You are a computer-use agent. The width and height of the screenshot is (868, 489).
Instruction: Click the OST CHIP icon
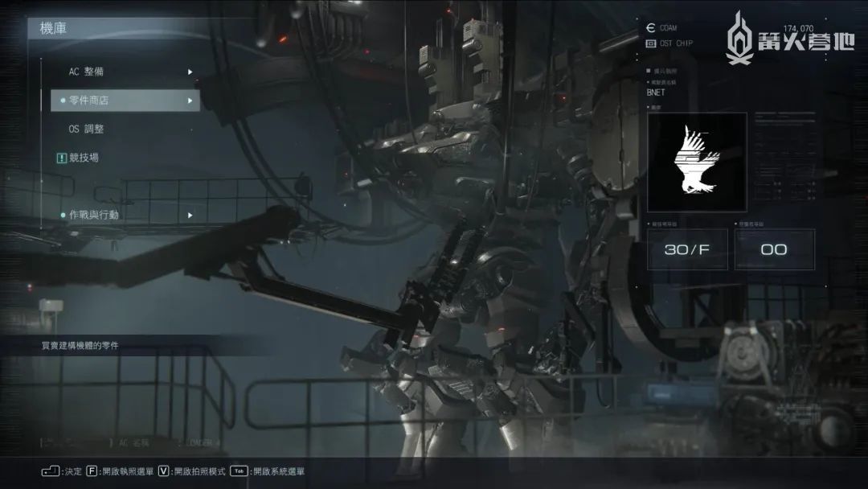[x=651, y=43]
